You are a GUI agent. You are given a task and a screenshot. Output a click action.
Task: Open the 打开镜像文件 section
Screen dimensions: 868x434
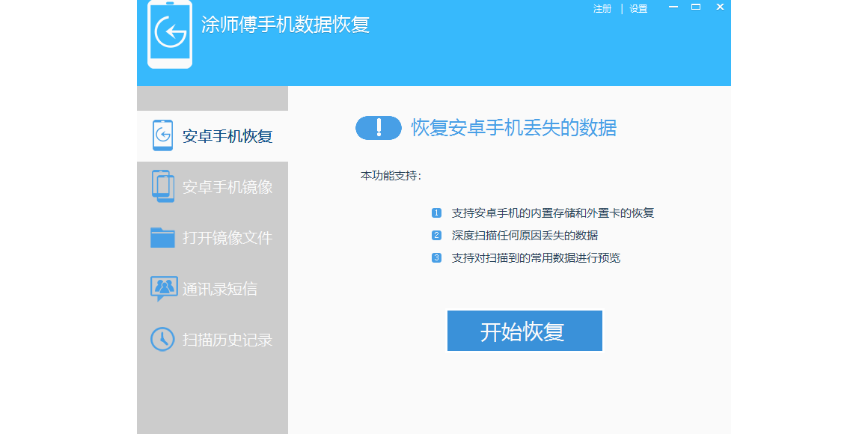click(227, 238)
